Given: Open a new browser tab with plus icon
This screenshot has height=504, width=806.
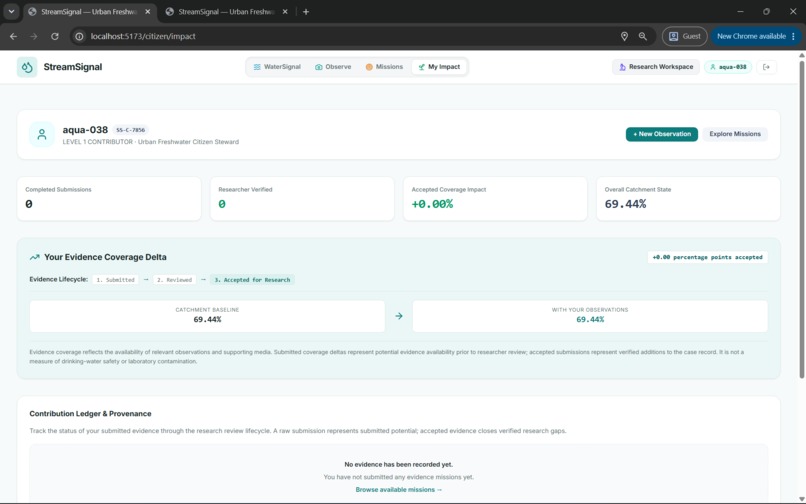Looking at the screenshot, I should pos(306,11).
